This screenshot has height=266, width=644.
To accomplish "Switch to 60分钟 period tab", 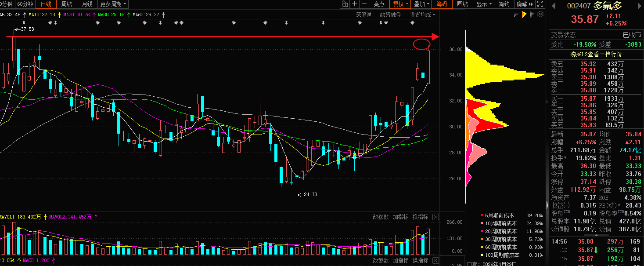I will (25, 4).
